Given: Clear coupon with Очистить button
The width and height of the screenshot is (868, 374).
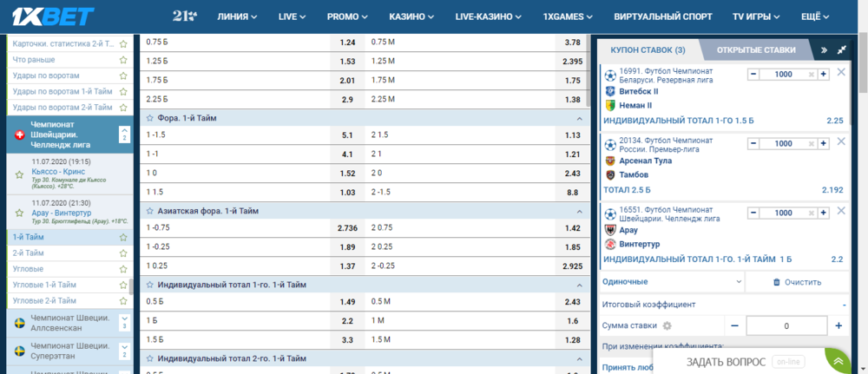Looking at the screenshot, I should pyautogui.click(x=797, y=282).
